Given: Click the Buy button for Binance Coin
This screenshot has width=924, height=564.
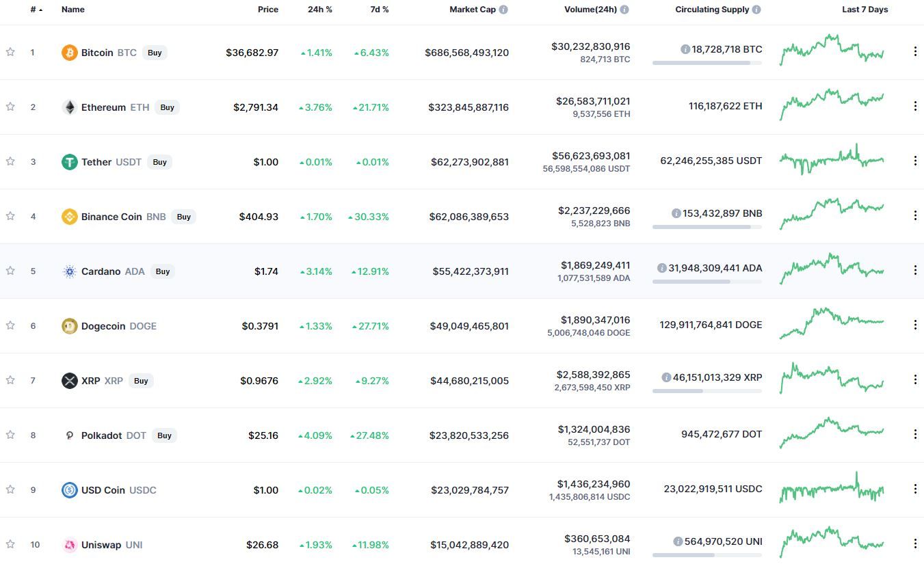Looking at the screenshot, I should [184, 217].
